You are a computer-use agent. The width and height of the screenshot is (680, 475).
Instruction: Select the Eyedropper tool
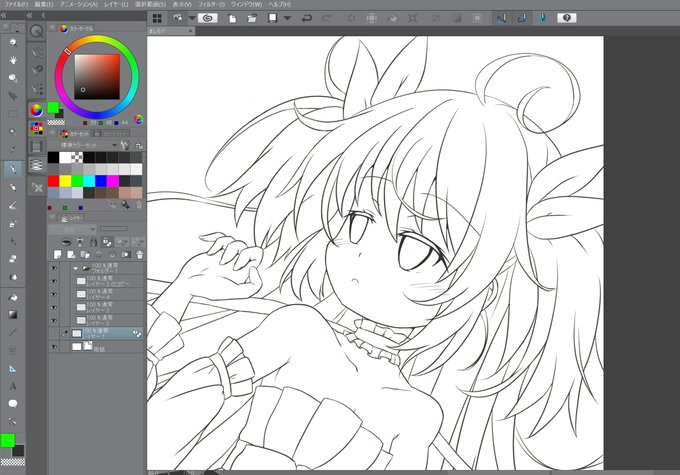click(13, 150)
